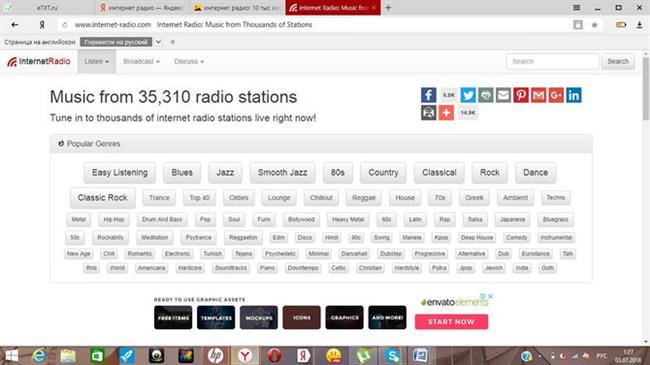
Task: Switch to the eTXT.ru browser tab
Action: 46,7
